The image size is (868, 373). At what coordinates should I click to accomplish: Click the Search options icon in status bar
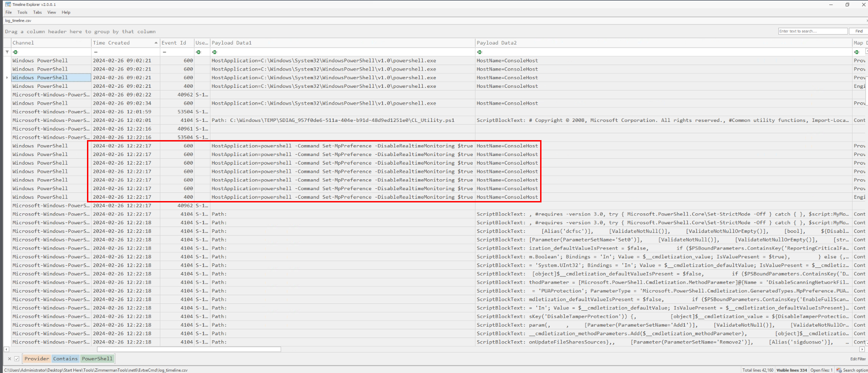click(839, 370)
